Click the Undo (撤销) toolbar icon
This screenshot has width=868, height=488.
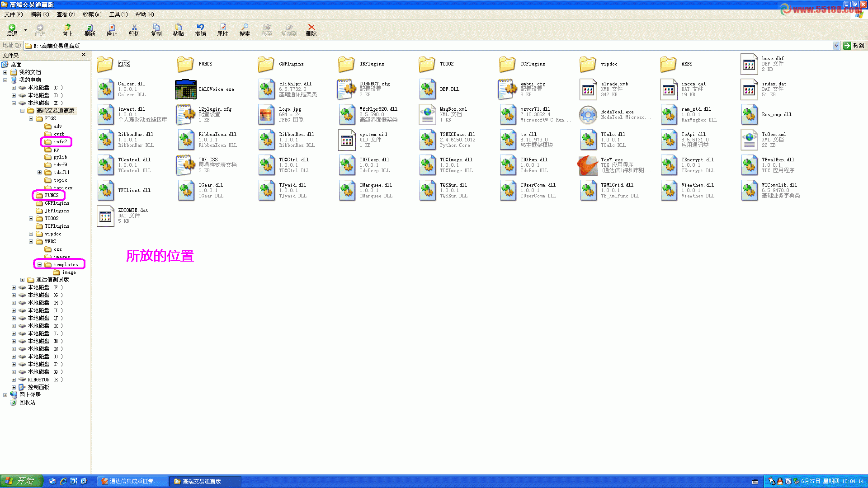[200, 30]
